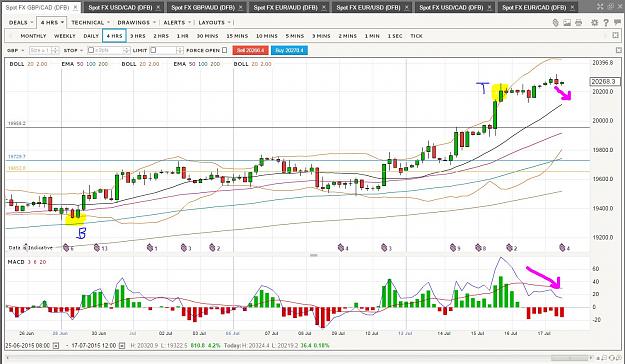
Task: Click the 20268.3 current price label
Action: pyautogui.click(x=604, y=81)
